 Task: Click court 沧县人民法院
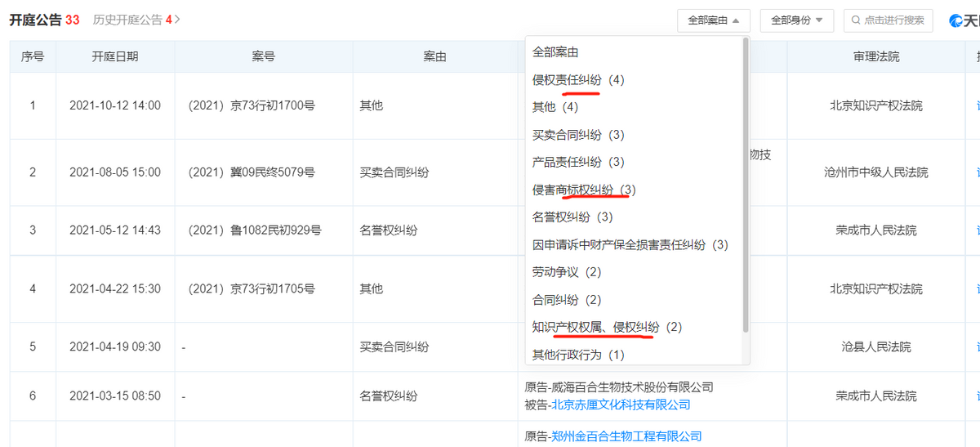pyautogui.click(x=876, y=346)
